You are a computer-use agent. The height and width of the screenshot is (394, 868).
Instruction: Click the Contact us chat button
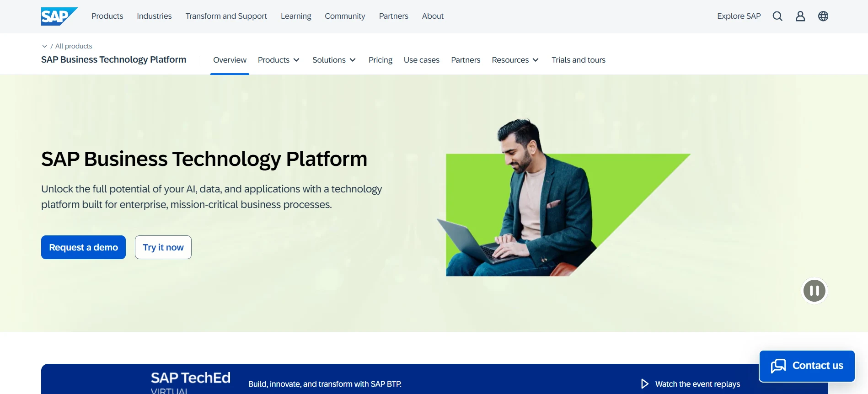[x=807, y=366]
